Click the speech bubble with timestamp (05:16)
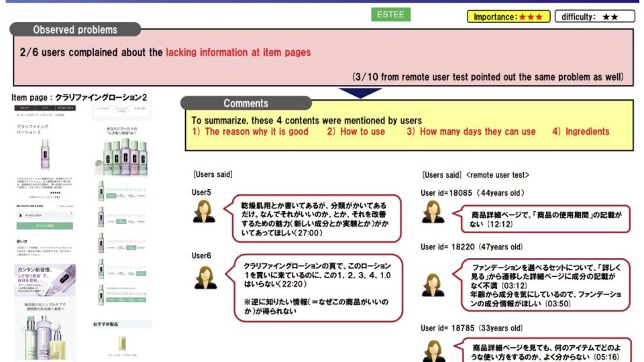 [543, 350]
